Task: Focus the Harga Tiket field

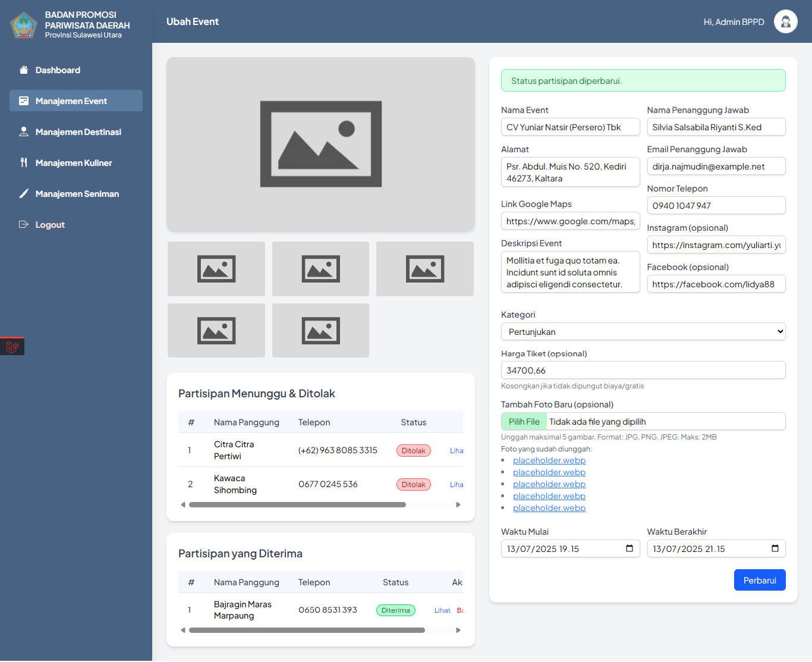Action: (643, 370)
